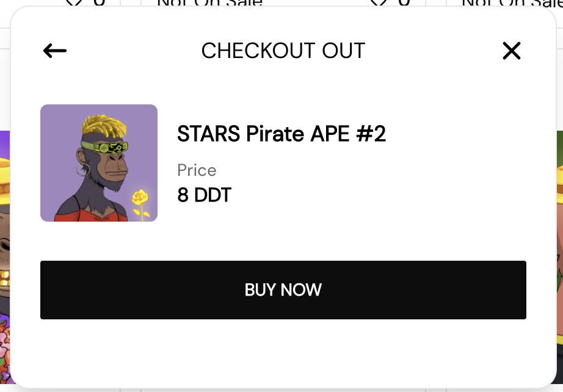Click the back arrow in checkout dialog
563x392 pixels.
pyautogui.click(x=55, y=51)
